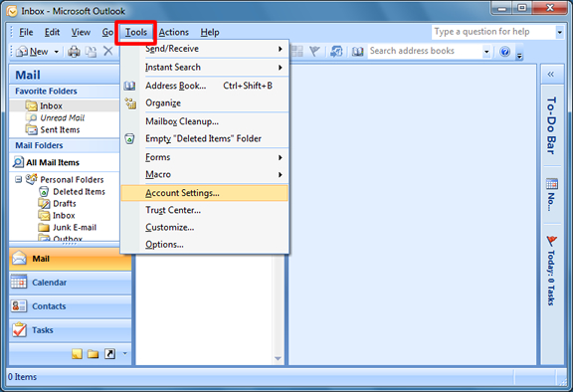The image size is (573, 392).
Task: Click the Type a question for help field
Action: coord(493,32)
